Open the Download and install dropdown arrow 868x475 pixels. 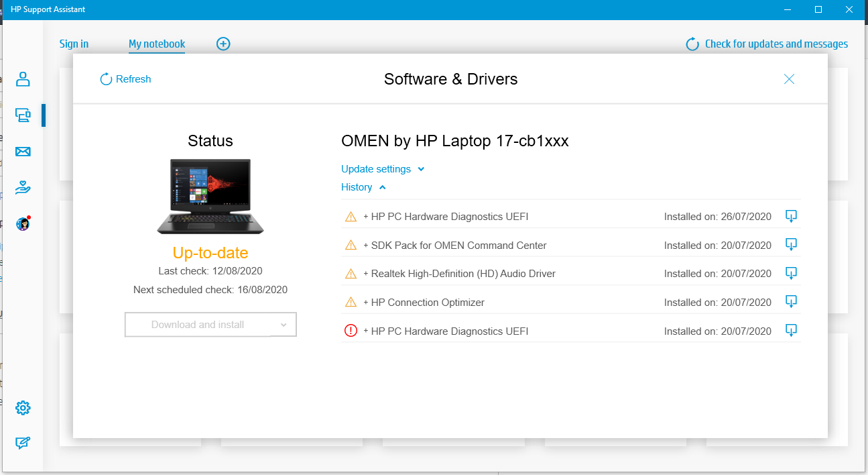[x=284, y=325]
